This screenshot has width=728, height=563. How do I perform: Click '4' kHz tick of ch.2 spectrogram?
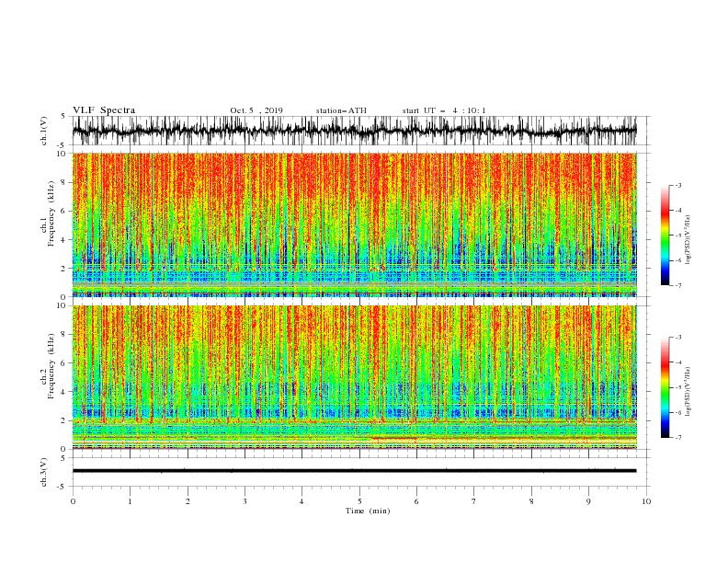64,392
